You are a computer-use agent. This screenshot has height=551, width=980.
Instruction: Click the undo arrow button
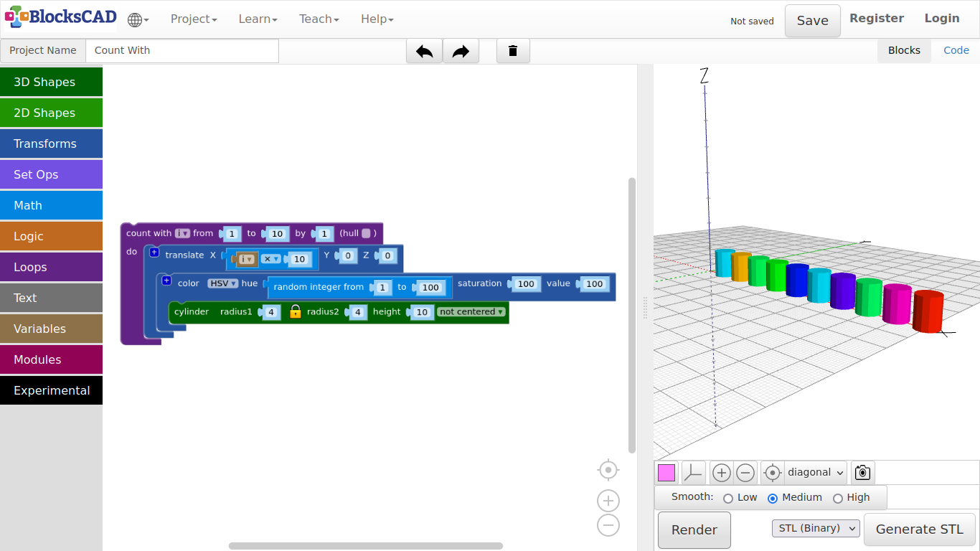(x=424, y=51)
